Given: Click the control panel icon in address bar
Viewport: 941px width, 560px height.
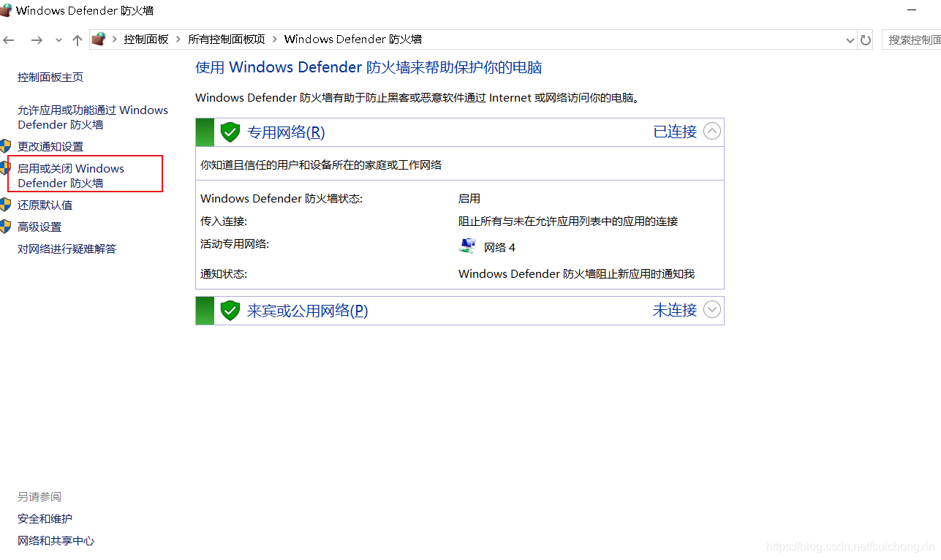Looking at the screenshot, I should (x=99, y=39).
